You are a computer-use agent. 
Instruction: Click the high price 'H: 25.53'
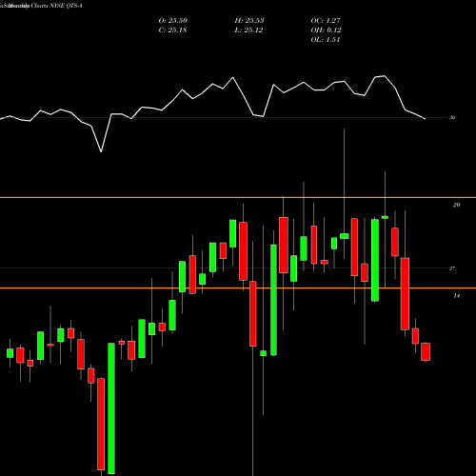pyautogui.click(x=249, y=21)
